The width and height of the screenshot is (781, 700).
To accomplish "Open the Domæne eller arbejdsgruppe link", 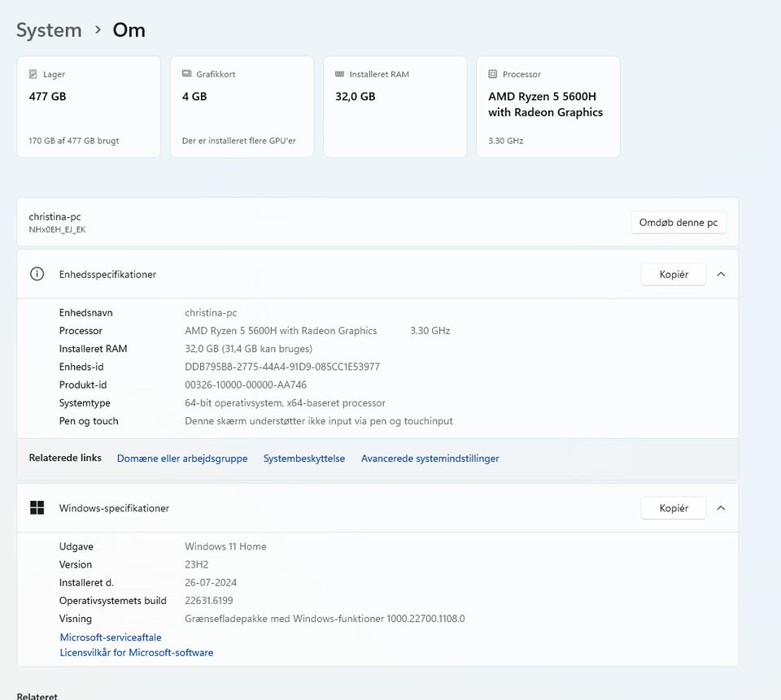I will [x=182, y=458].
